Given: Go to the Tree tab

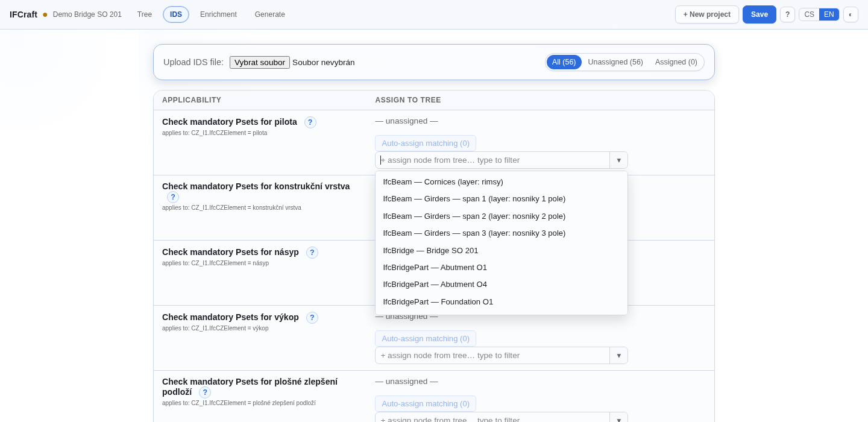Looking at the screenshot, I should click(145, 14).
